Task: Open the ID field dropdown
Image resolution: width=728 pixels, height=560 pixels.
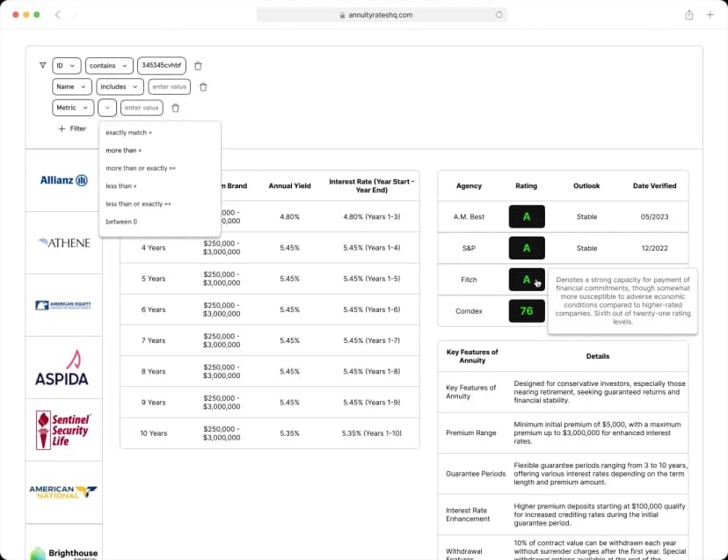Action: (66, 66)
